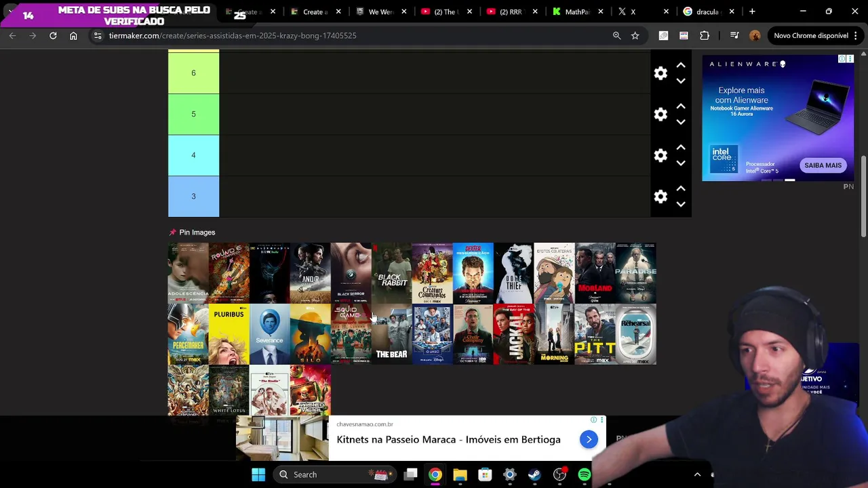868x488 pixels.
Task: Pick the Andor poster
Action: coord(311,273)
